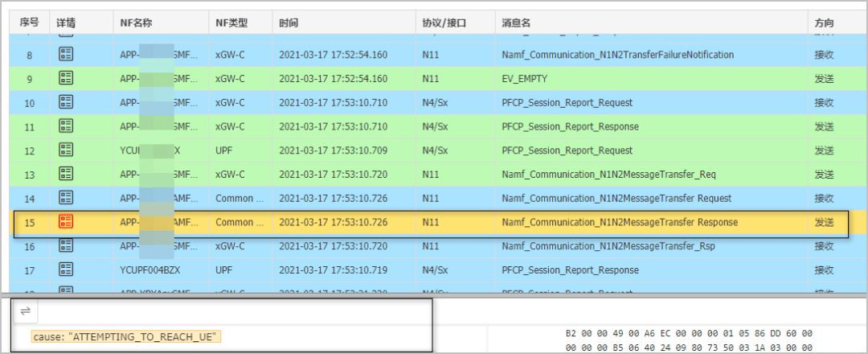868x354 pixels.
Task: Click timestamp 17:53:10.709
Action: point(334,150)
